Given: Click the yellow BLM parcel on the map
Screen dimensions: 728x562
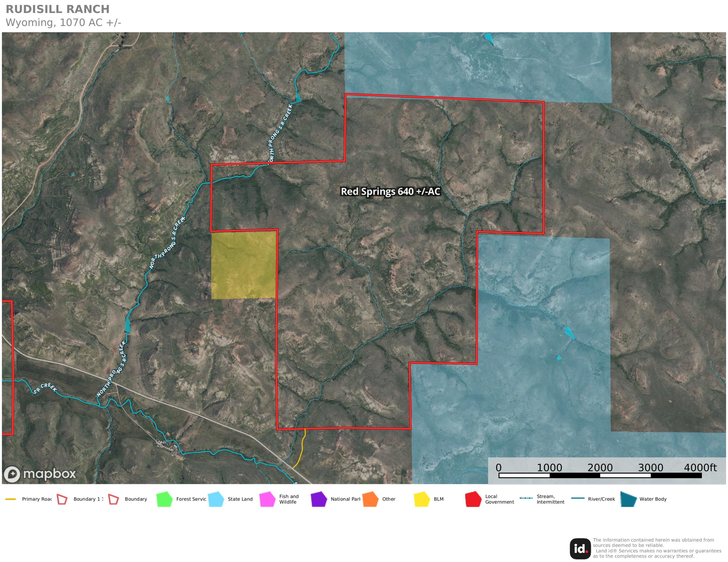Looking at the screenshot, I should pos(244,265).
